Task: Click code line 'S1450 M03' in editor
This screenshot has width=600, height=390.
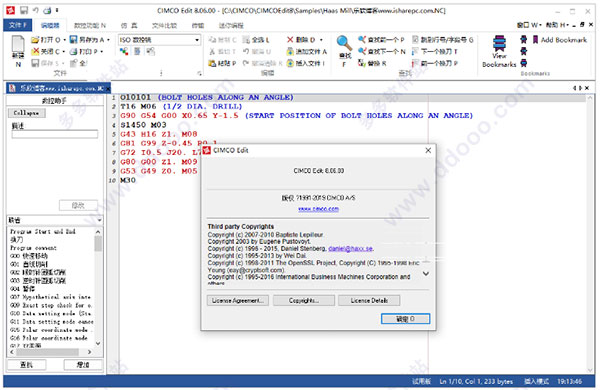Action: point(143,125)
